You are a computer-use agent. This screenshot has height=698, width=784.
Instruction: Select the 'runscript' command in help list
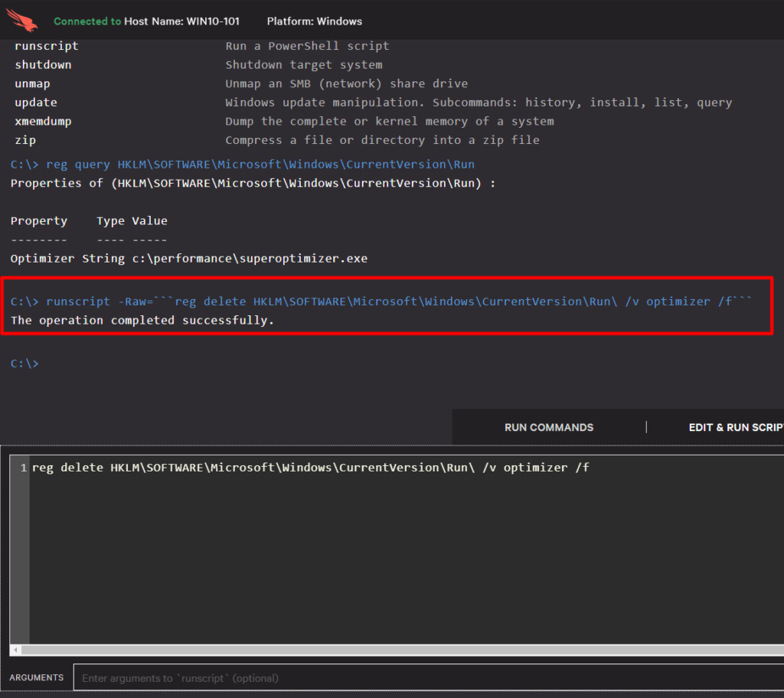pyautogui.click(x=47, y=46)
